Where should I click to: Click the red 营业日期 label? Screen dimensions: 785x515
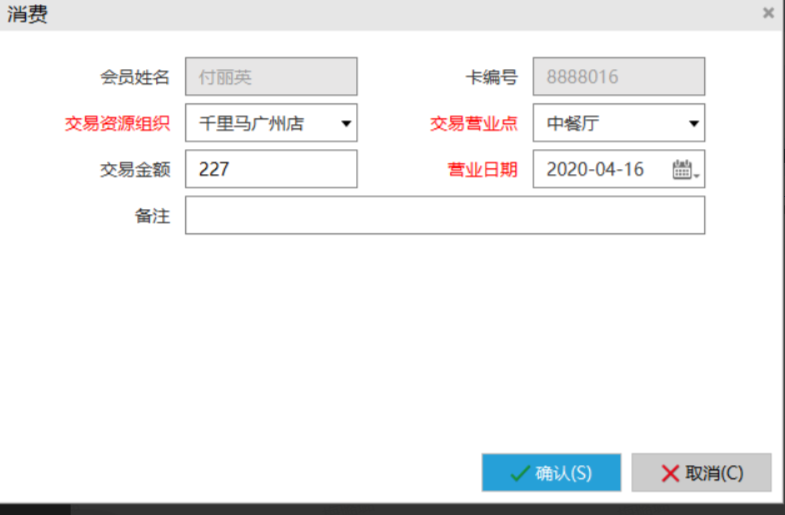tap(482, 169)
